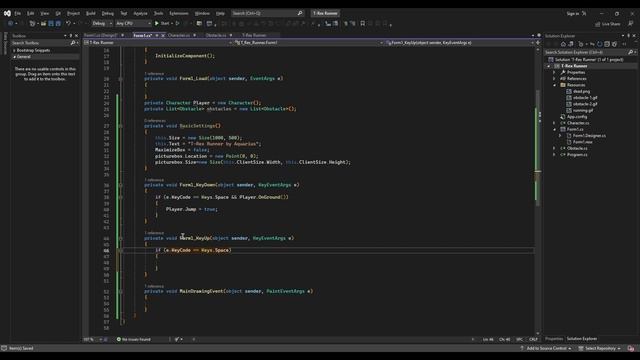Screen dimensions: 640x360
Task: Collapse the MainDrawingEvent method outlining toggle
Action: point(120,291)
